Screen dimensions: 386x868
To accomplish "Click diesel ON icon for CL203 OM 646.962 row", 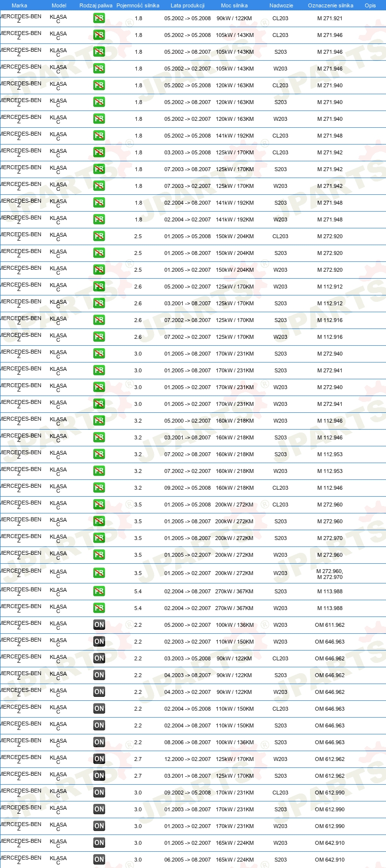I will (99, 658).
